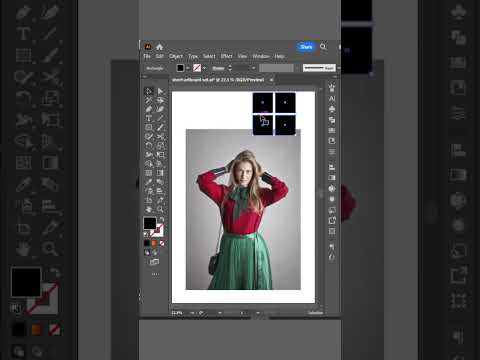480x360 pixels.
Task: Select the Magic Wand tool
Action: pos(149,100)
